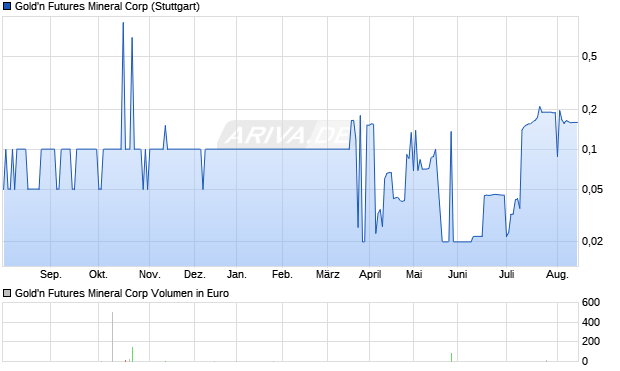This screenshot has height=371, width=620.
Task: Click the green volume bar in late October
Action: pyautogui.click(x=132, y=354)
